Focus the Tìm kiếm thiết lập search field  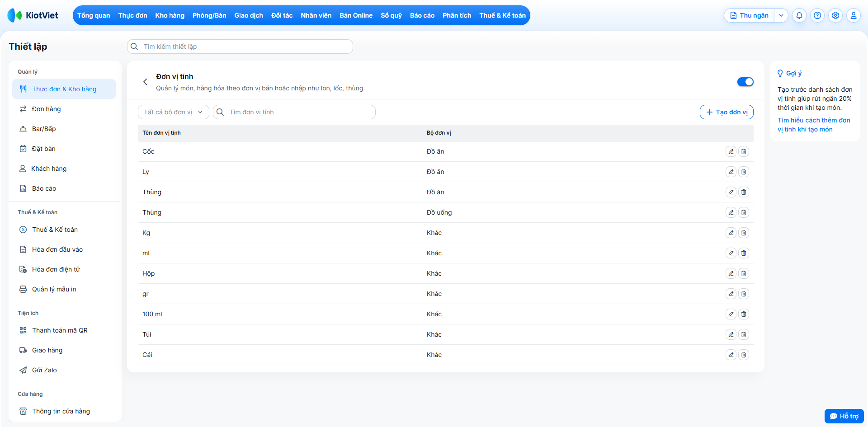(240, 47)
